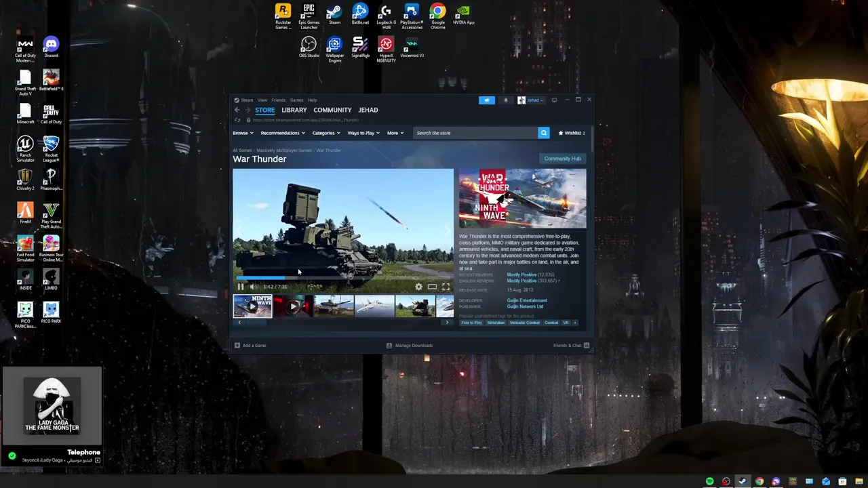Toggle fullscreen for the trailer video
Screen dimensions: 868x488
446,287
